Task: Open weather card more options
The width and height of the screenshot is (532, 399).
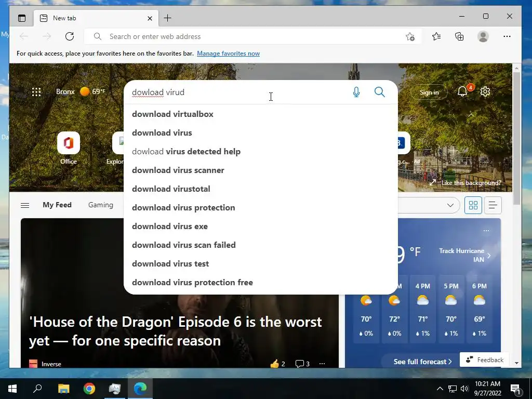Action: point(486,231)
